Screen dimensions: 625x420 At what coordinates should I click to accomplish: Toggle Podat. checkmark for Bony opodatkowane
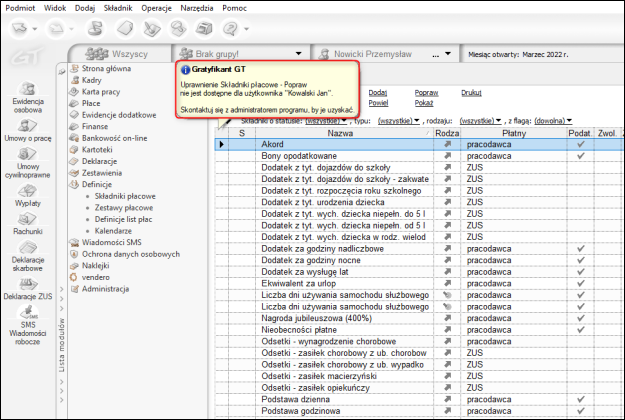pyautogui.click(x=579, y=158)
